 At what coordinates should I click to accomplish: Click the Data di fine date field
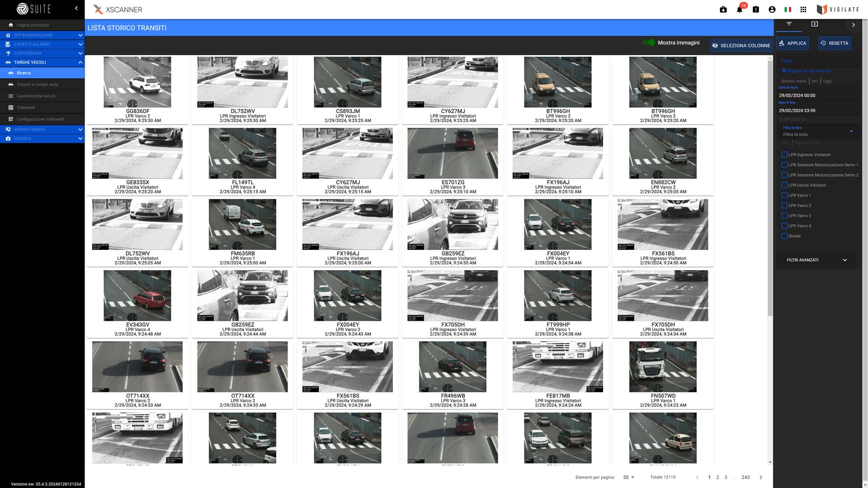[817, 110]
